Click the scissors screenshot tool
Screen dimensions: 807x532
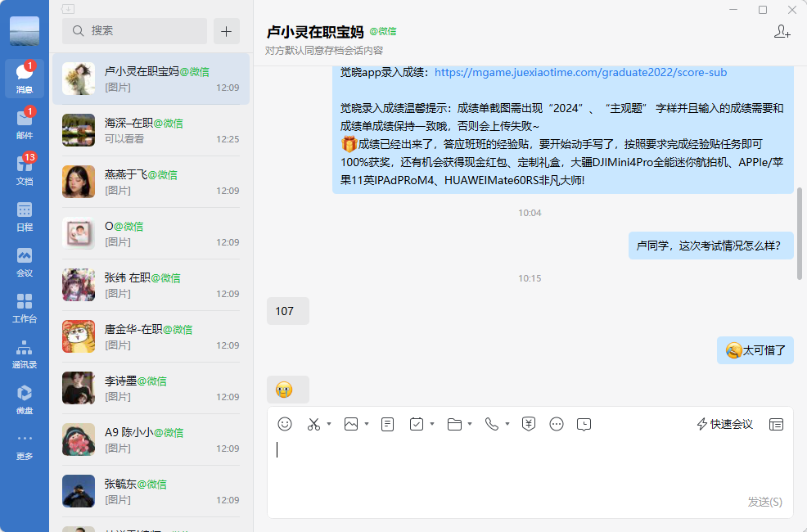(x=313, y=424)
